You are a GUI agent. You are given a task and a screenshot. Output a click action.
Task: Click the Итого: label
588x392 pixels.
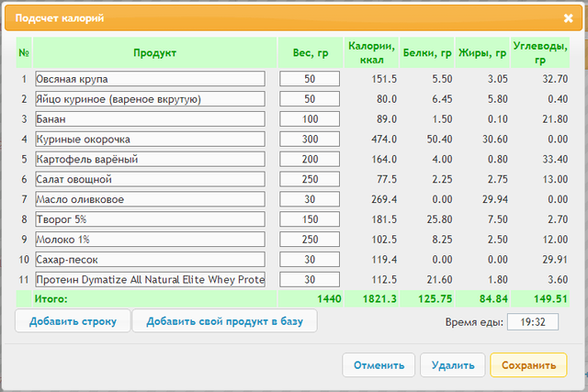51,299
